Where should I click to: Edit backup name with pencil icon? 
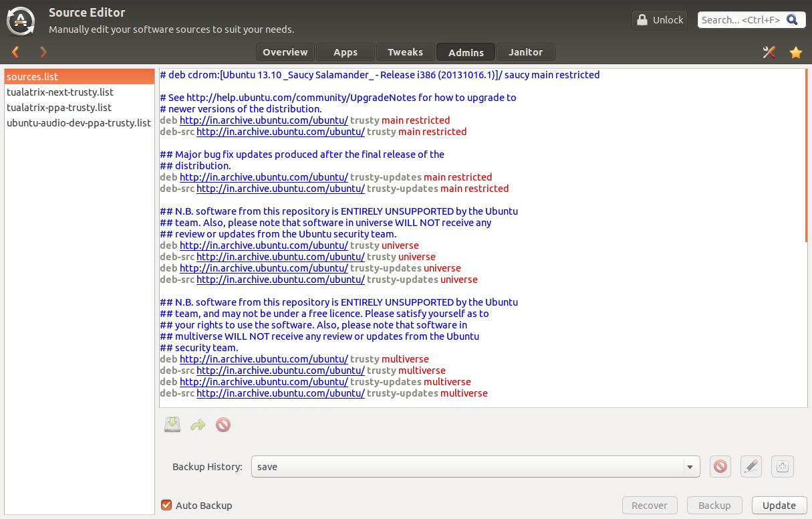(x=751, y=466)
